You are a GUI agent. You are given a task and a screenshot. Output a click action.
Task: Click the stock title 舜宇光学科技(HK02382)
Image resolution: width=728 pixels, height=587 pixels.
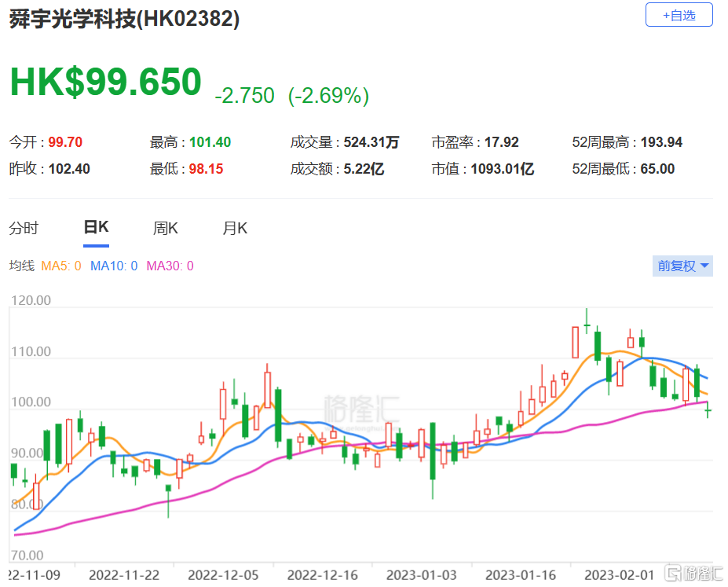[x=124, y=20]
